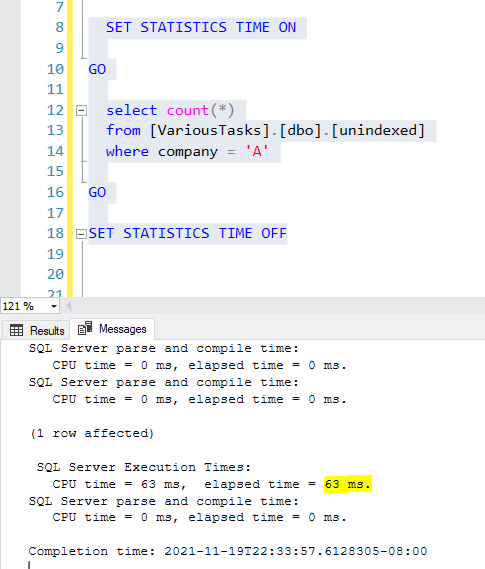Click the count keyword in the query
This screenshot has height=569, width=485.
(188, 110)
